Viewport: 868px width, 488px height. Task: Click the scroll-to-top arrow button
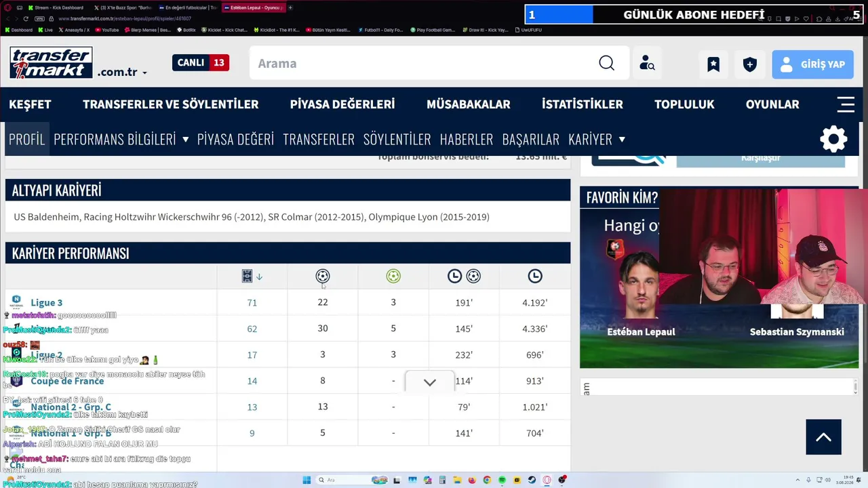(x=823, y=437)
